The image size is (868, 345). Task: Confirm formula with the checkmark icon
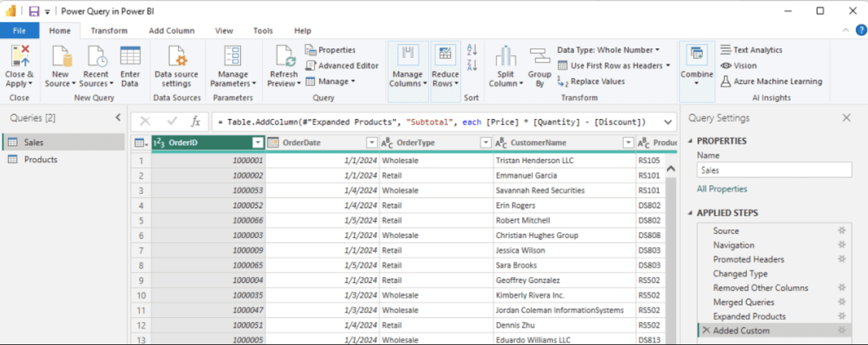pyautogui.click(x=171, y=122)
